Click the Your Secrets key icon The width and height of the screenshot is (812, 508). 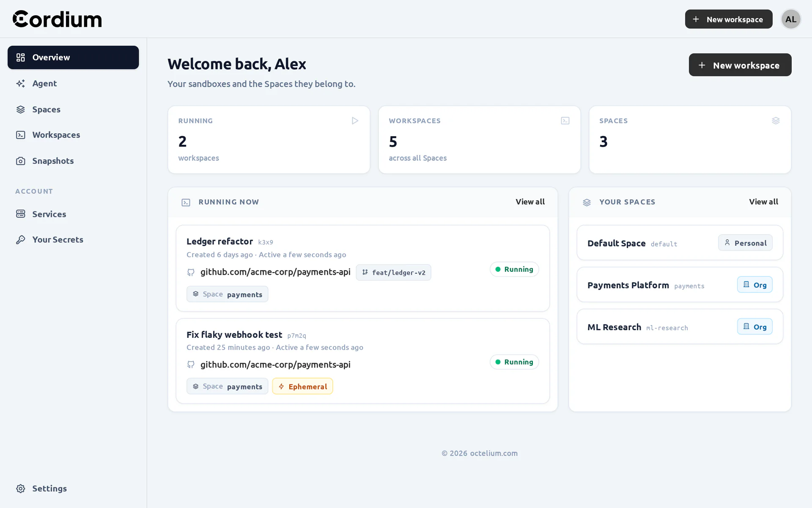point(21,240)
